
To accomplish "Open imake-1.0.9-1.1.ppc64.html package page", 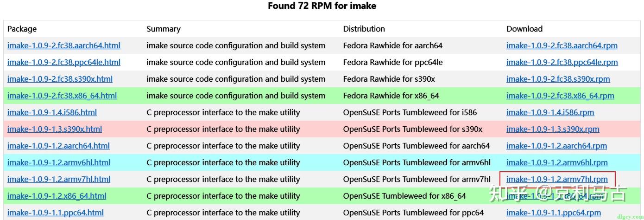I will coord(56,213).
